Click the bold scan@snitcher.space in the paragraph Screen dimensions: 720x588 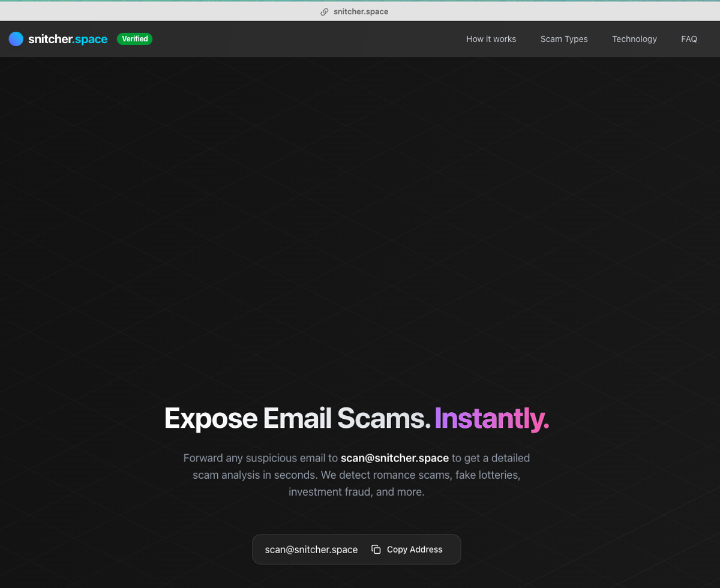[395, 458]
